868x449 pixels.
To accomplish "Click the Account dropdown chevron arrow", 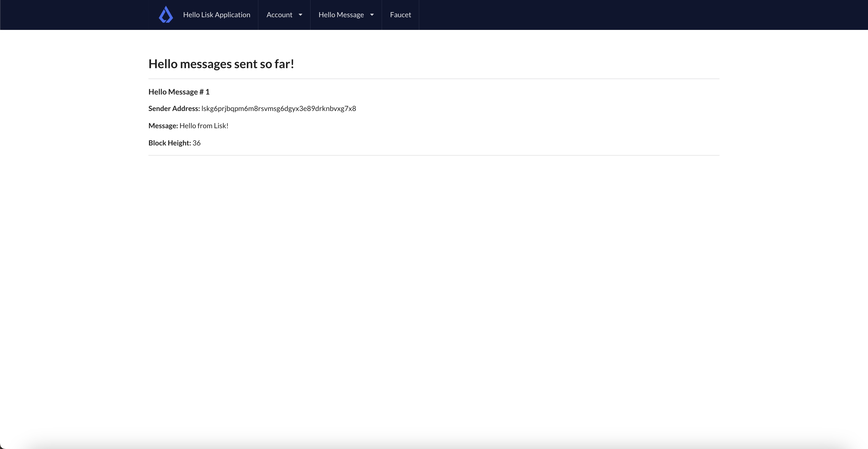I will coord(300,15).
